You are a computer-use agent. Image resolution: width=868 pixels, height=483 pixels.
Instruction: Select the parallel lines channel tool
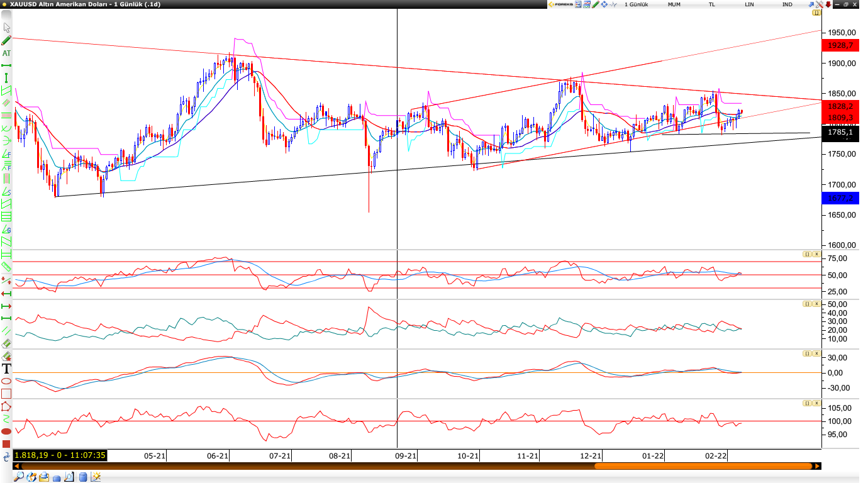(x=6, y=331)
